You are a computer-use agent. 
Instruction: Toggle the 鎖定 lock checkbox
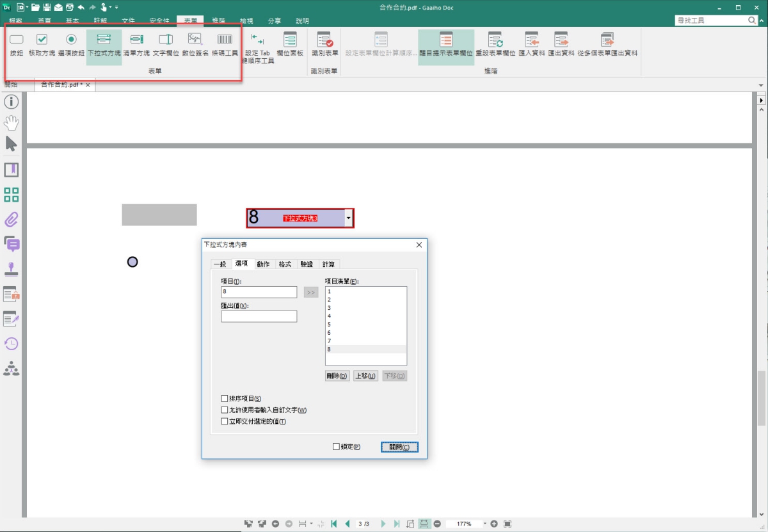click(337, 447)
